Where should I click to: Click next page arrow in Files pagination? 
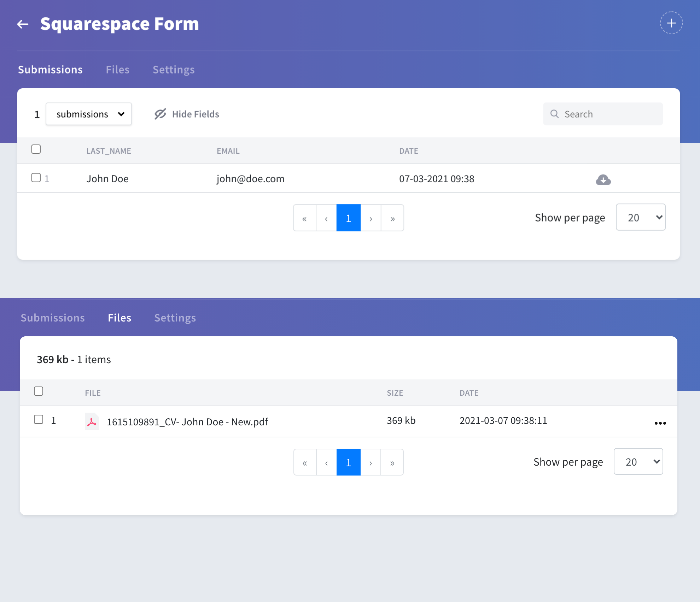[x=370, y=462]
